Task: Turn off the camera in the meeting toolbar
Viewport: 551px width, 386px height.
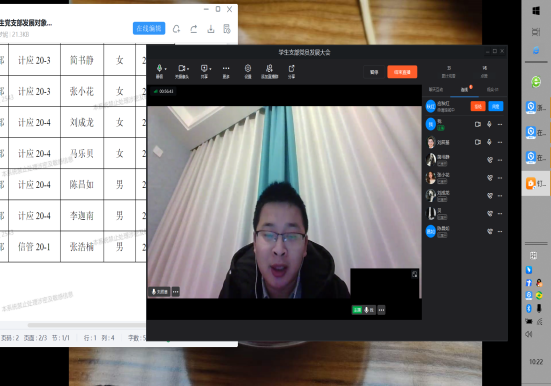Action: pyautogui.click(x=181, y=68)
